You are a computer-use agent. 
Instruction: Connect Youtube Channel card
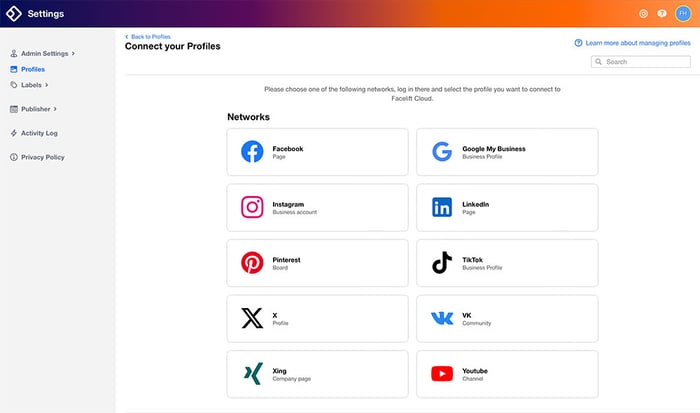tap(507, 374)
